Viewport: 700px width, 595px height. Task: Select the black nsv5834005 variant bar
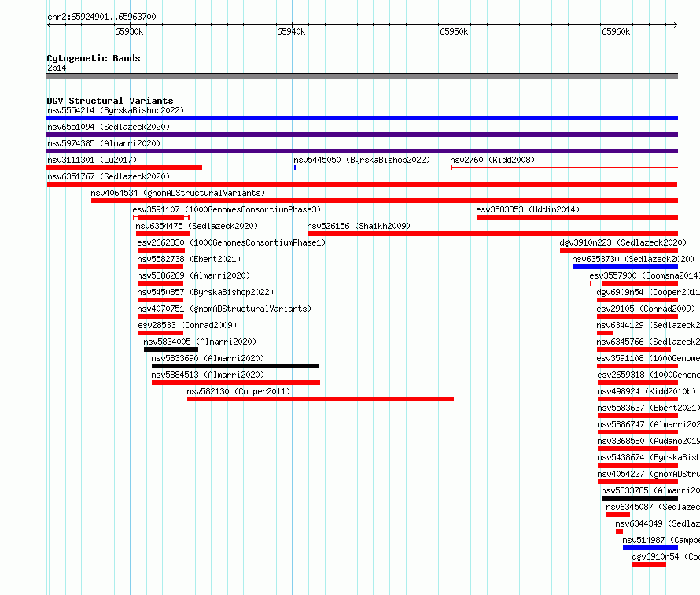171,349
